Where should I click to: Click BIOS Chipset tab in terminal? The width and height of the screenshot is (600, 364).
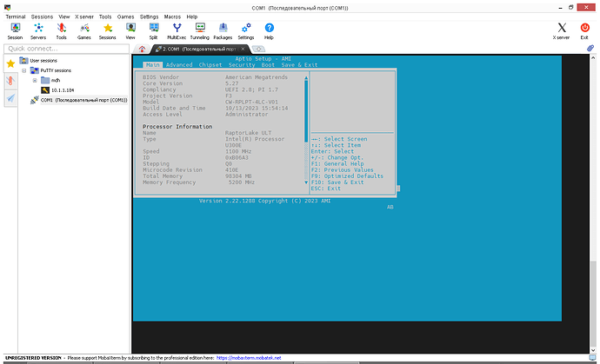pyautogui.click(x=210, y=65)
